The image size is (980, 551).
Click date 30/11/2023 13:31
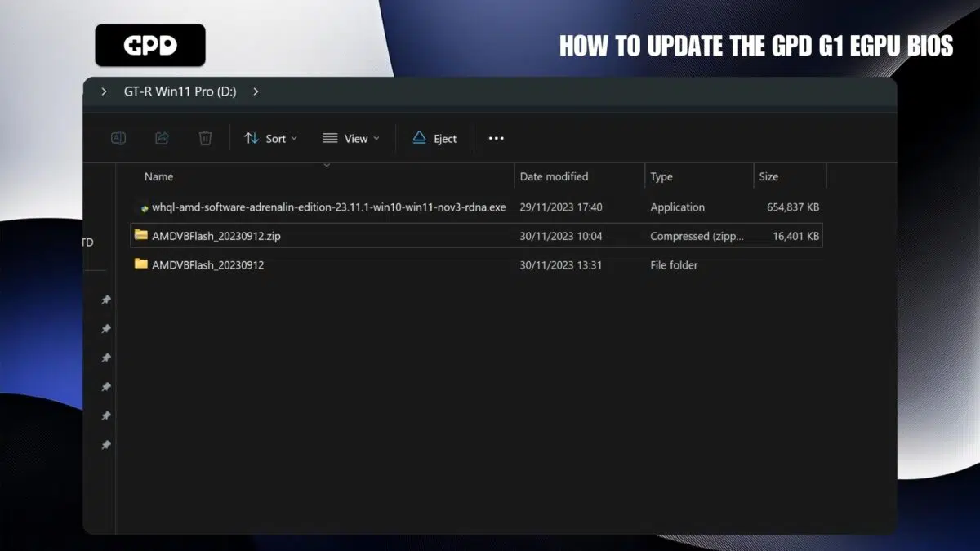[x=561, y=264]
